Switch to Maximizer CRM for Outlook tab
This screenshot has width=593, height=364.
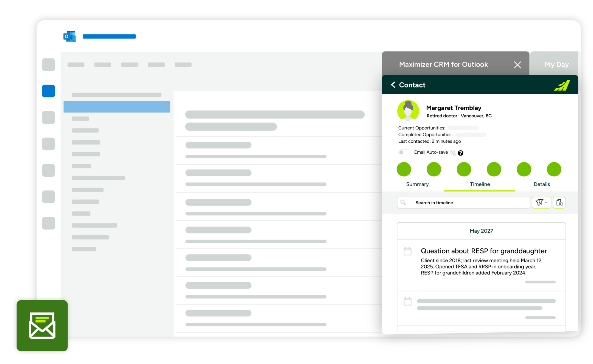[443, 64]
